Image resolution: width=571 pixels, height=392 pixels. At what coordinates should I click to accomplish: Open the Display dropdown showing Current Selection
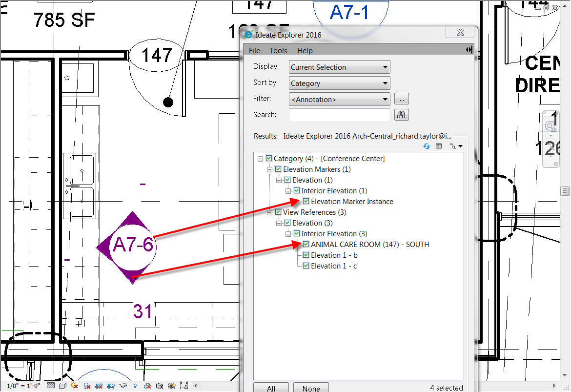340,67
